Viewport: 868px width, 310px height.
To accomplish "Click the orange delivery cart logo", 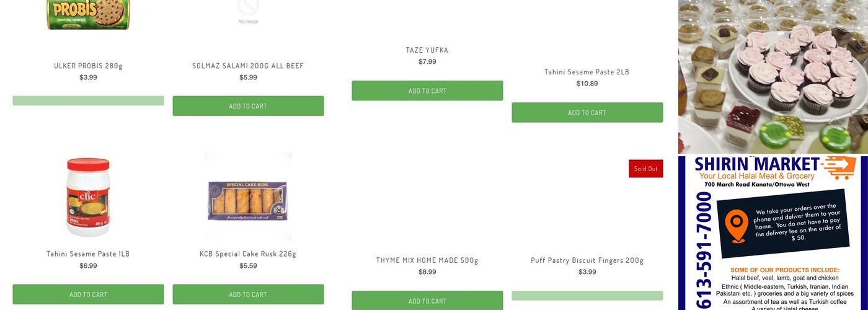I will (x=839, y=167).
